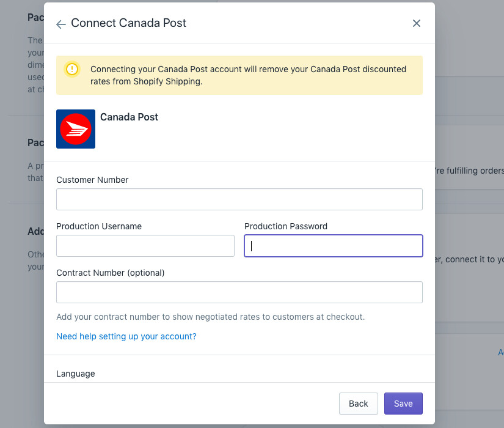Click the 'Connect Canada Post' dialog title
The width and height of the screenshot is (504, 428).
(128, 23)
